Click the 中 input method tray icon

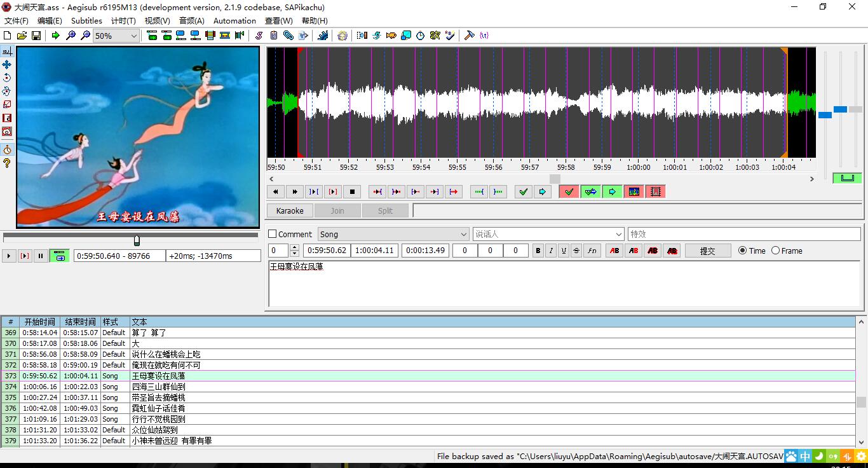click(805, 456)
